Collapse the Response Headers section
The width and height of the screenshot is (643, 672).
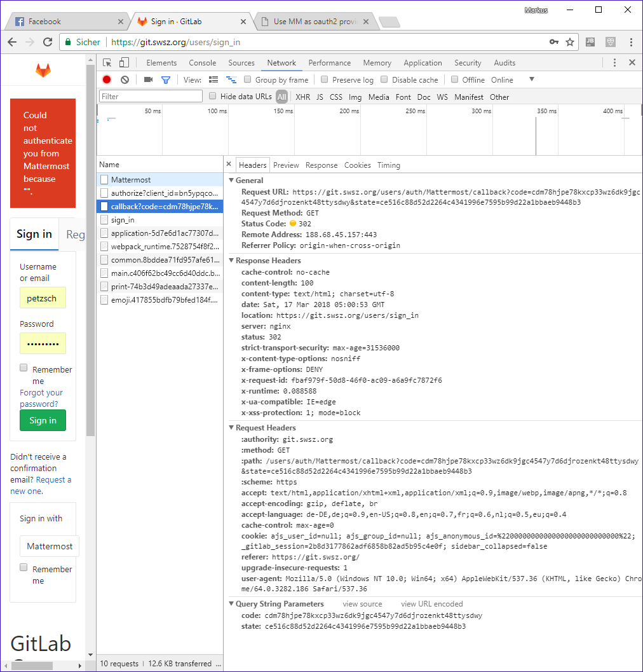click(x=231, y=261)
